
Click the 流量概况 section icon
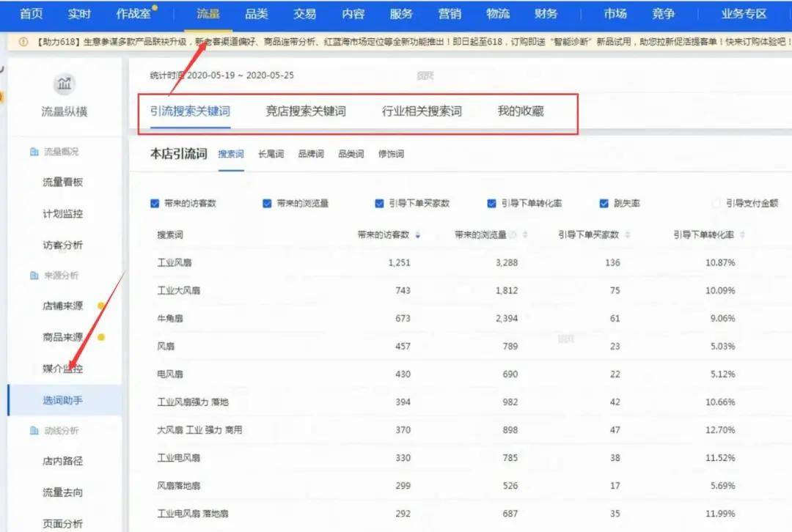point(33,152)
